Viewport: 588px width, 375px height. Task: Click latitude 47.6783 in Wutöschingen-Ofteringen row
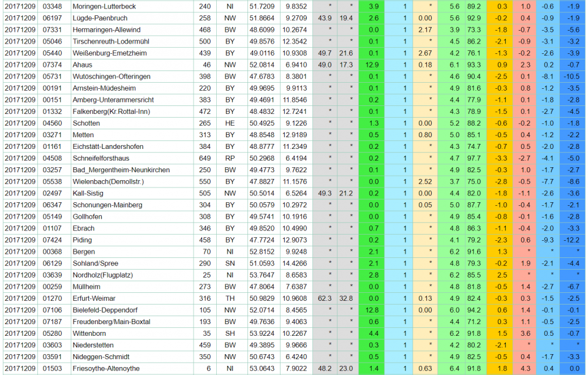click(262, 76)
